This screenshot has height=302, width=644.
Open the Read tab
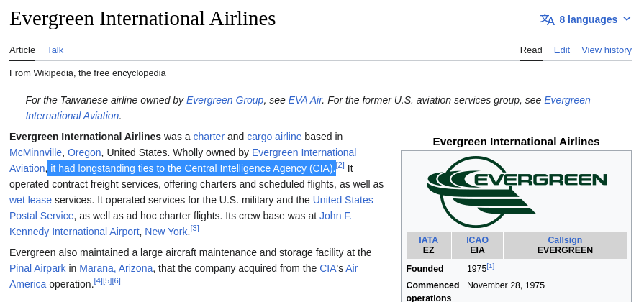coord(531,50)
